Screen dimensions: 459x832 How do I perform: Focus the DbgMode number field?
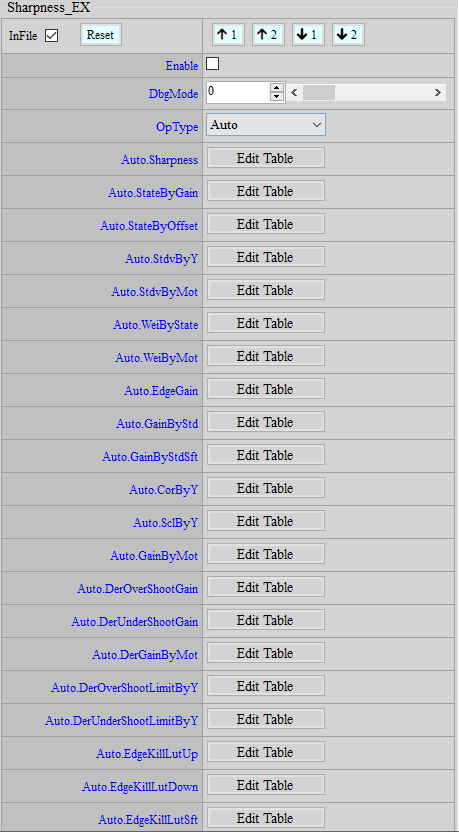238,92
